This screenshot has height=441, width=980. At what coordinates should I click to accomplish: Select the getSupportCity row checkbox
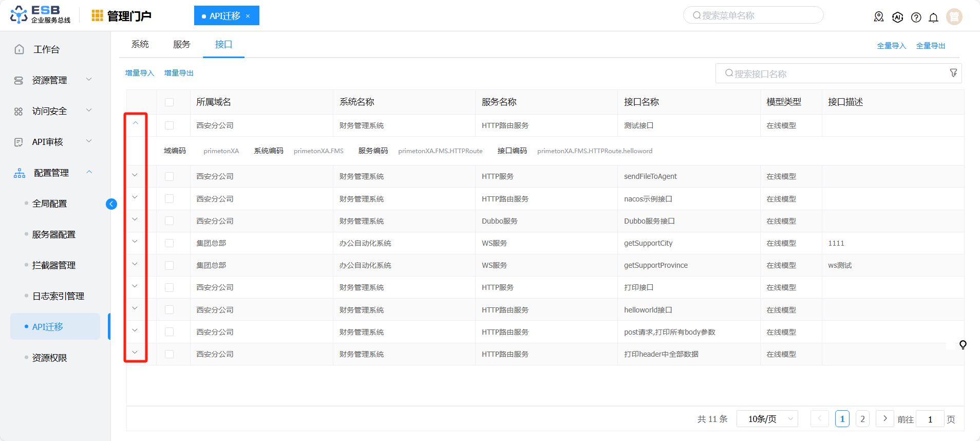pyautogui.click(x=169, y=243)
